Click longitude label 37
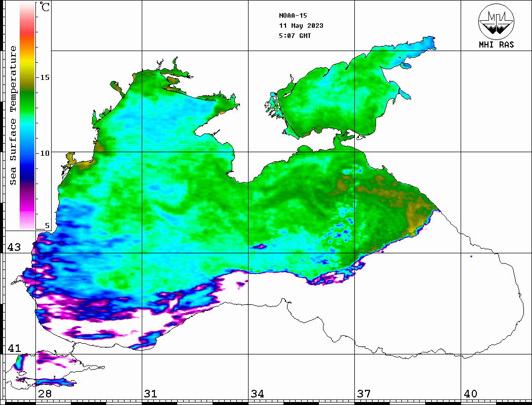Screen dimensions: 532x405 (364, 394)
